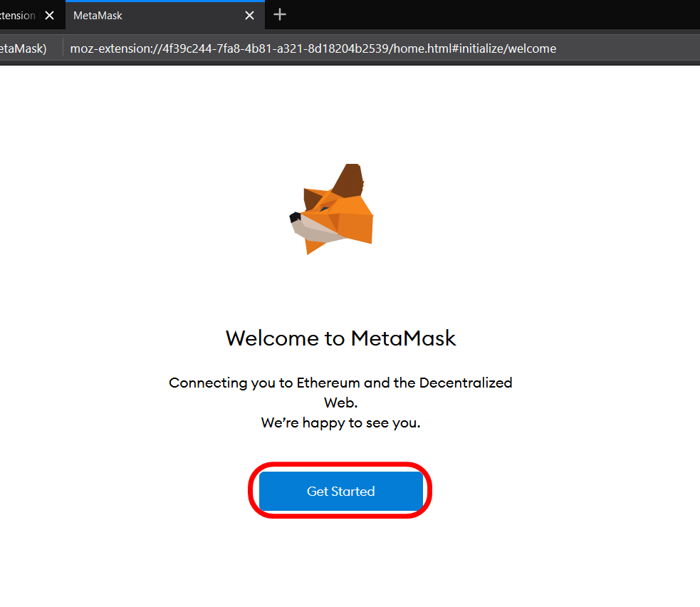Close the Extension tab on the left
The width and height of the screenshot is (700, 607).
tap(50, 16)
